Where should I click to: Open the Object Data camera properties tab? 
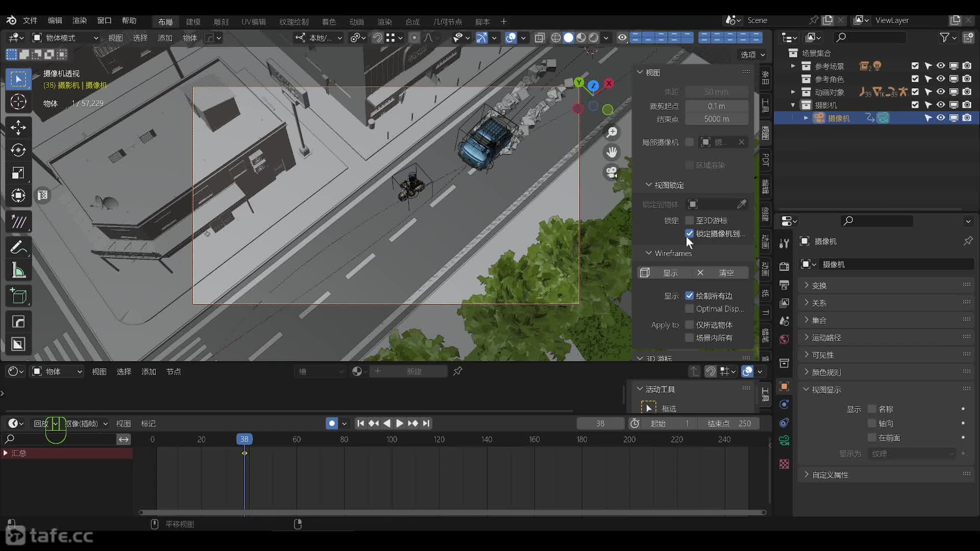(785, 440)
